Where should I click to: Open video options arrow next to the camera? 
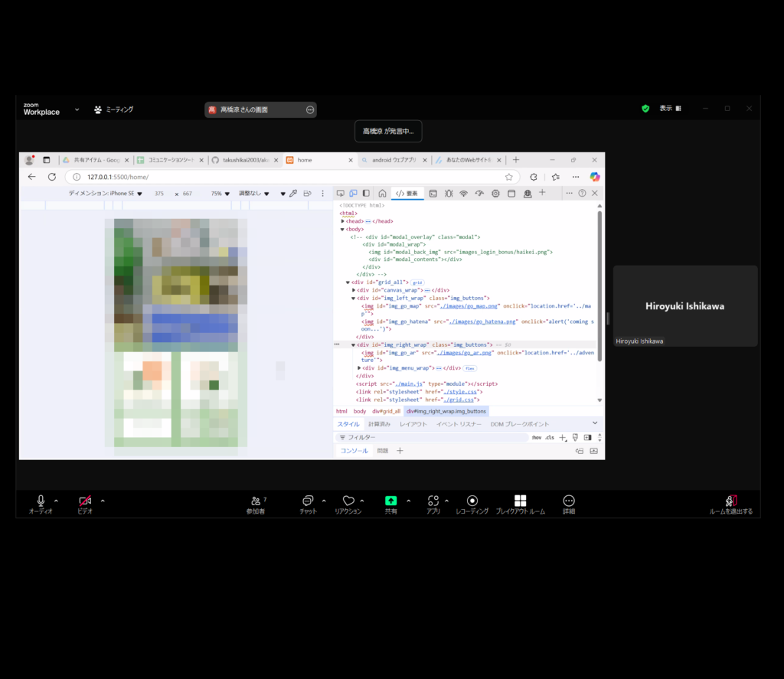103,501
